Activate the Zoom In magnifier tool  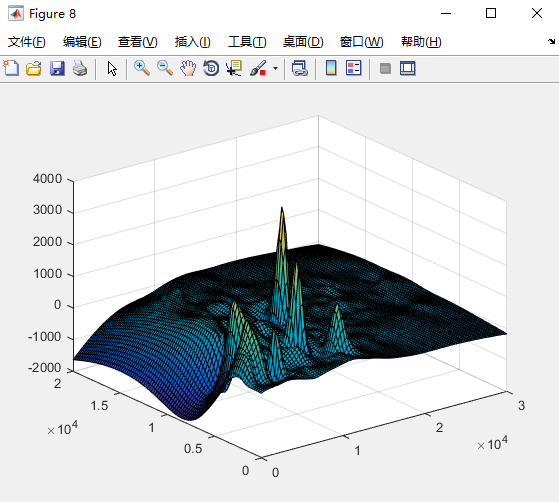click(142, 68)
